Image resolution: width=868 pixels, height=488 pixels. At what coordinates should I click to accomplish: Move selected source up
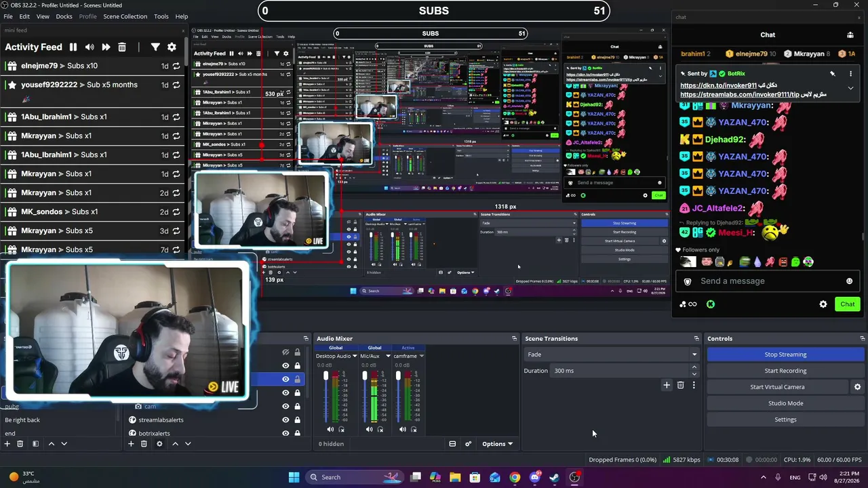(175, 444)
